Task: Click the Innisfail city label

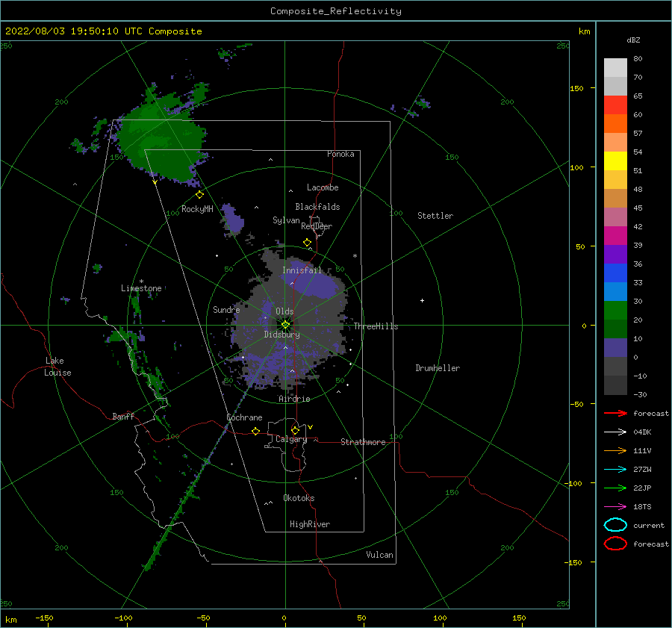Action: pyautogui.click(x=302, y=270)
